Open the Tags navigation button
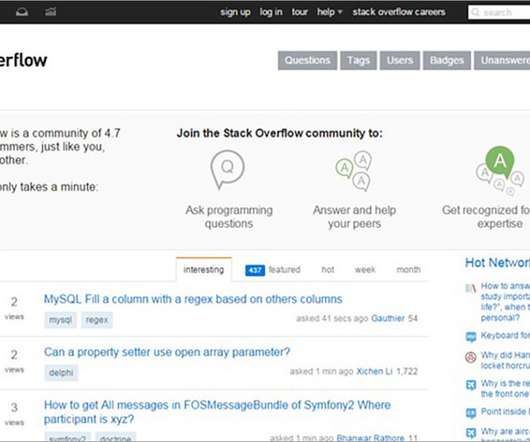 (358, 60)
